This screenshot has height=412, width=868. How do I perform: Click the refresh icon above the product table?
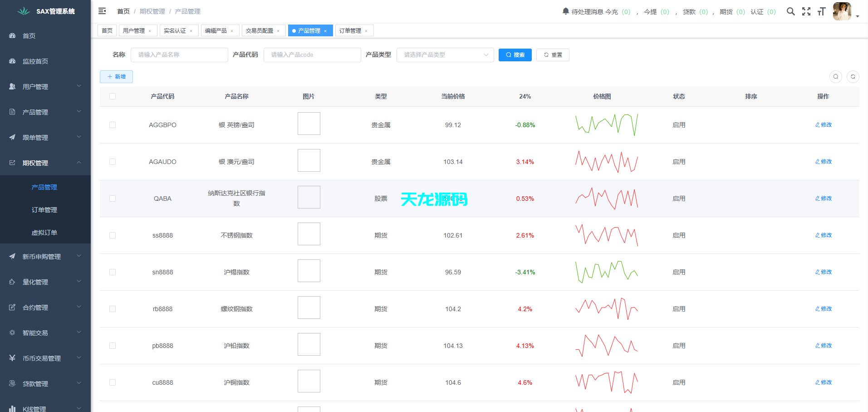(852, 77)
